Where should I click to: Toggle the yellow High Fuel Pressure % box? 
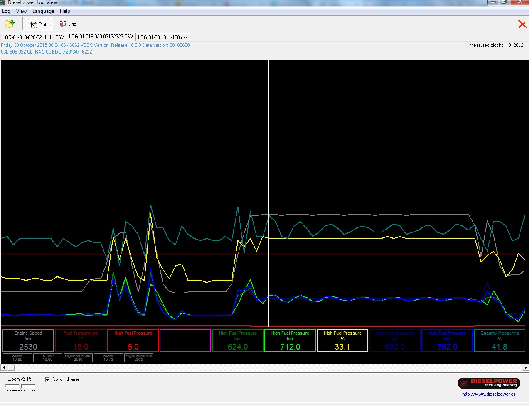pyautogui.click(x=342, y=340)
